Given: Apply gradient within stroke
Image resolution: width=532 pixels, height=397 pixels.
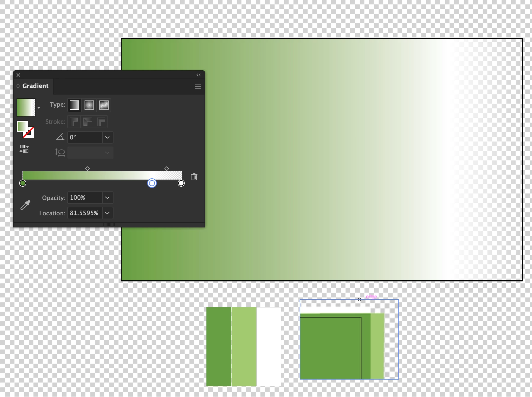Looking at the screenshot, I should (x=74, y=122).
